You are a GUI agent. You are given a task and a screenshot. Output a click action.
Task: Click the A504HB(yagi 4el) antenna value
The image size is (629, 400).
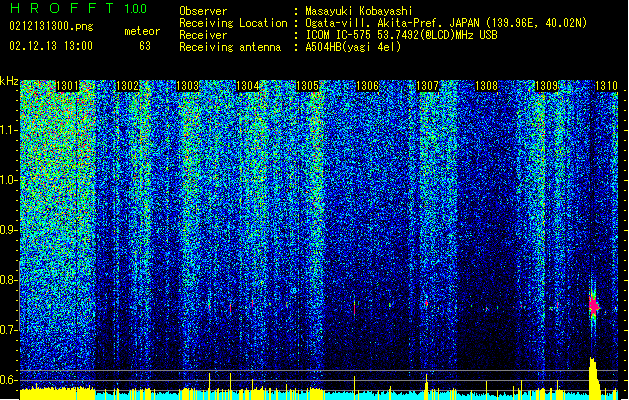click(353, 47)
